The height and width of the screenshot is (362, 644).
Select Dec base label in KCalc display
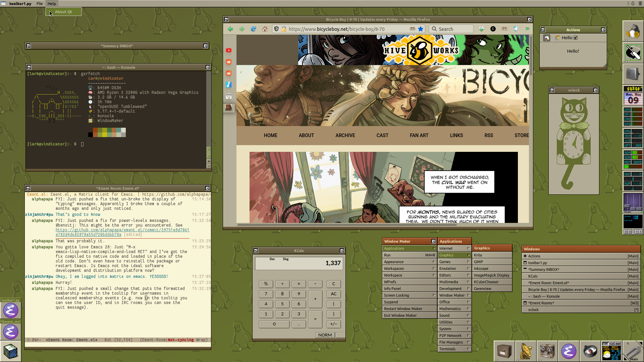point(272,259)
